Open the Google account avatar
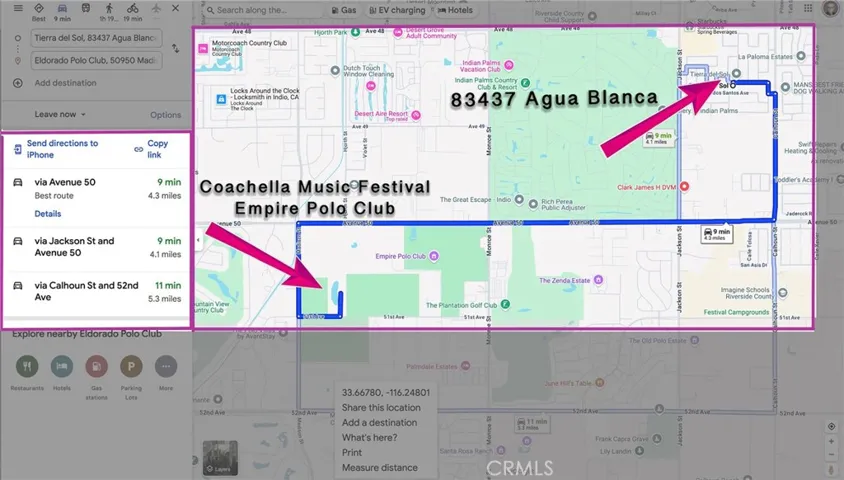 [831, 8]
